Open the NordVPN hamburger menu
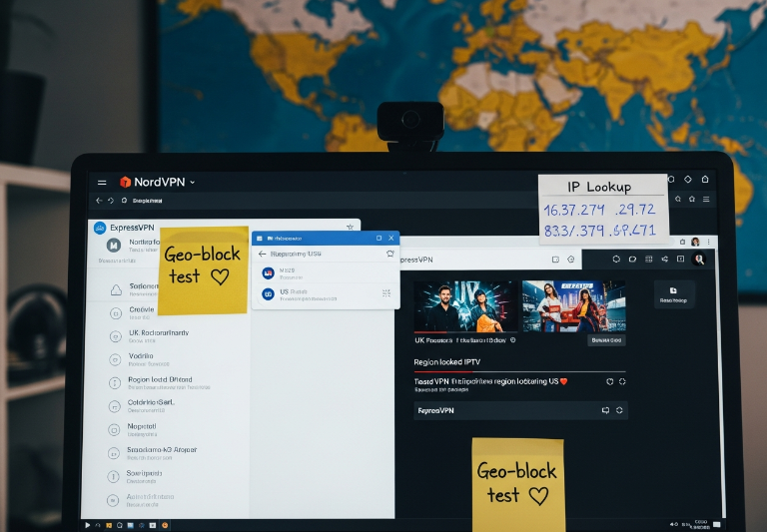Viewport: 767px width, 532px height. click(x=102, y=183)
